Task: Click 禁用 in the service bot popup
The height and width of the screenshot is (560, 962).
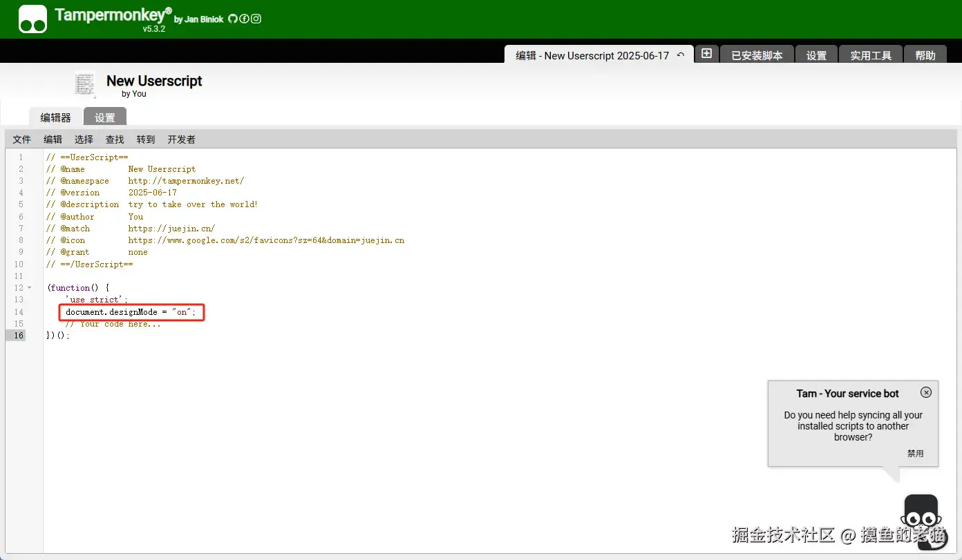Action: [x=915, y=454]
